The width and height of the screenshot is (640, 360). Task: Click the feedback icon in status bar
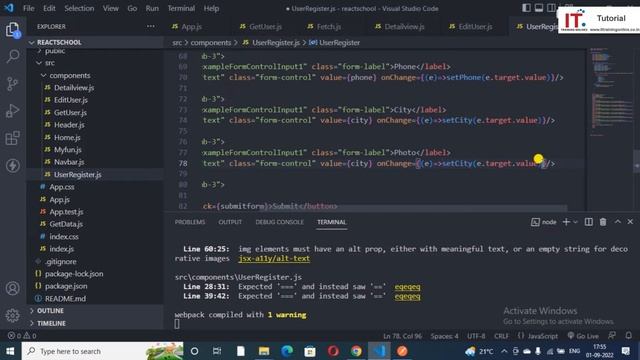pyautogui.click(x=612, y=336)
